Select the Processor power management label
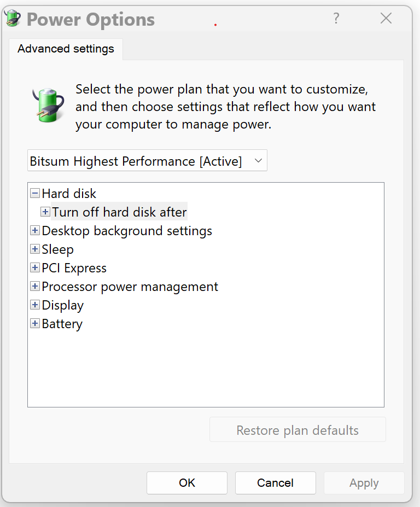Viewport: 420px width, 507px height. (x=130, y=287)
